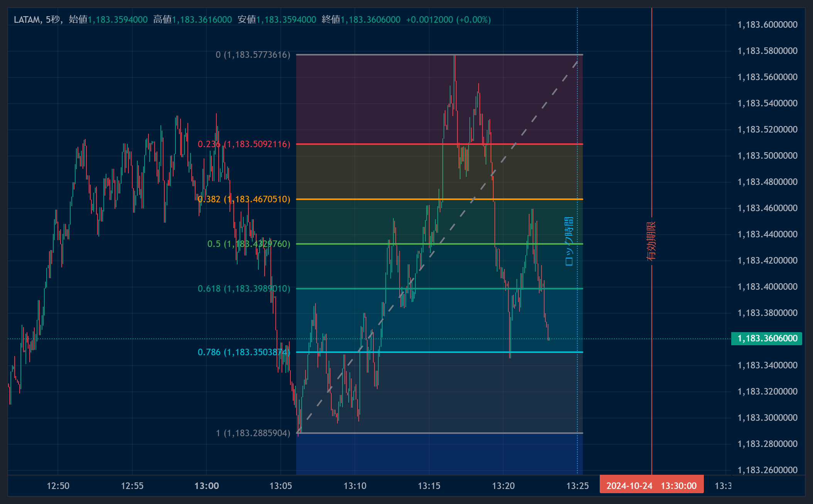Viewport: 813px width, 504px height.
Task: Click the 安値 1,183.3594000 low value
Action: click(x=277, y=20)
